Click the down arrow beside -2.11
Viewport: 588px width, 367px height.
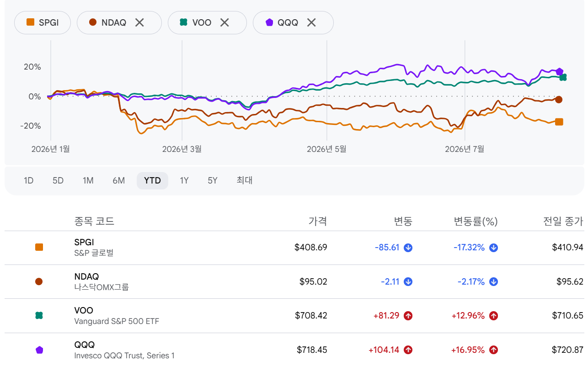(x=408, y=282)
